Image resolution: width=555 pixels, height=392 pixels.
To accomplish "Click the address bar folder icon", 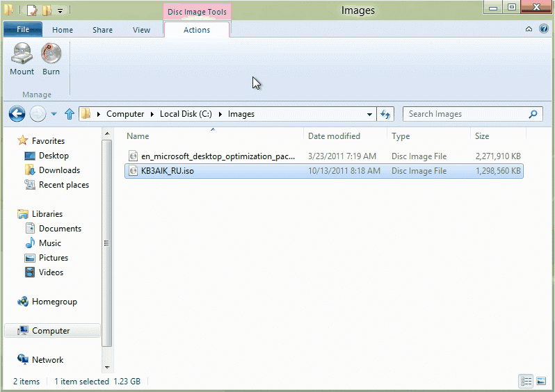I will (x=86, y=114).
